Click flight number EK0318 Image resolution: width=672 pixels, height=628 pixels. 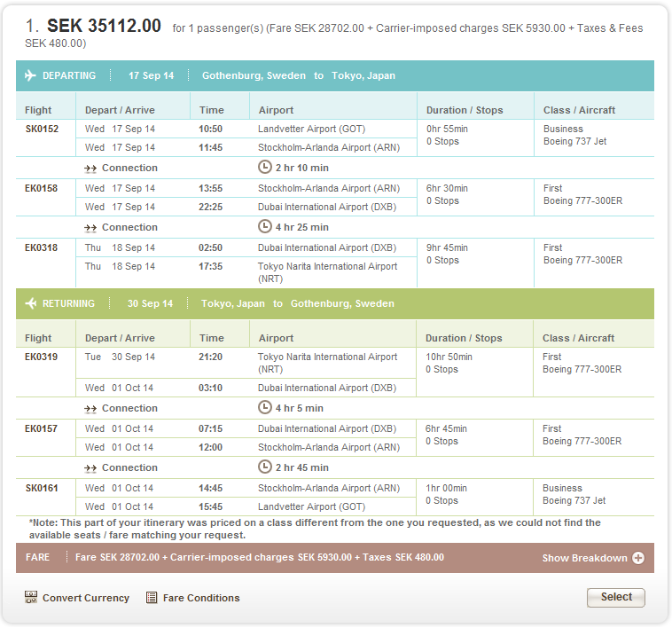coord(42,248)
